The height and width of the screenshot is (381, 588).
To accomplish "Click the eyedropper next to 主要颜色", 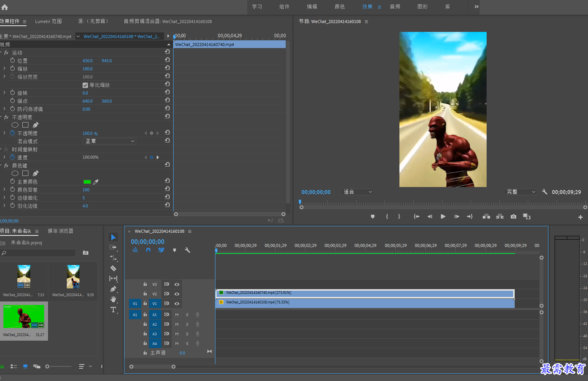I will coord(96,182).
